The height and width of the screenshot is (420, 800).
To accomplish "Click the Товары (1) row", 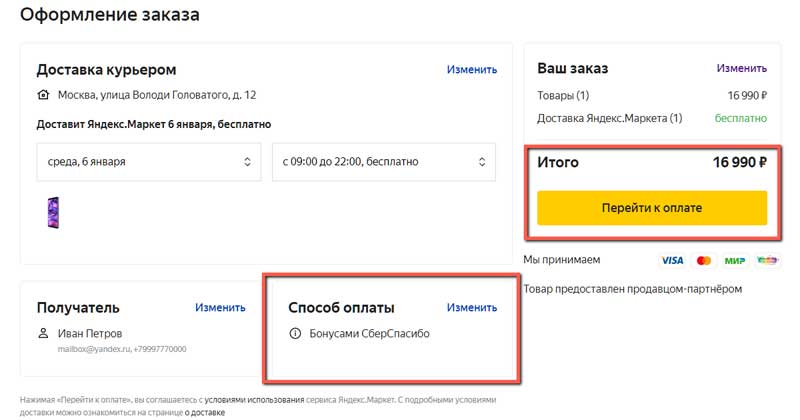I will (x=563, y=96).
